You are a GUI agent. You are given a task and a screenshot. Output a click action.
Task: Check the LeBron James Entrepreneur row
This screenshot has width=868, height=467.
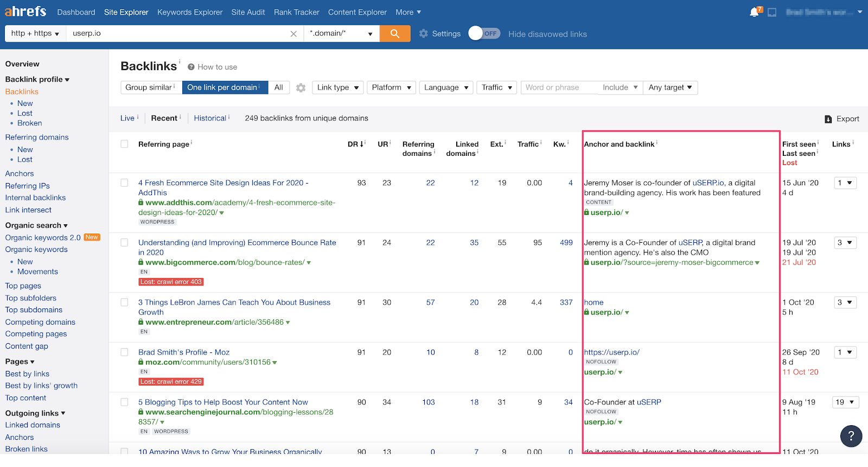pos(124,302)
